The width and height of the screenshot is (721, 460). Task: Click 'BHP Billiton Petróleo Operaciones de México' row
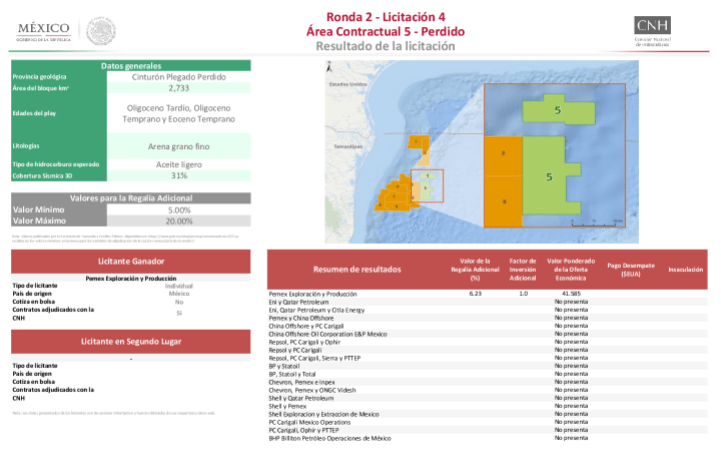(487, 438)
